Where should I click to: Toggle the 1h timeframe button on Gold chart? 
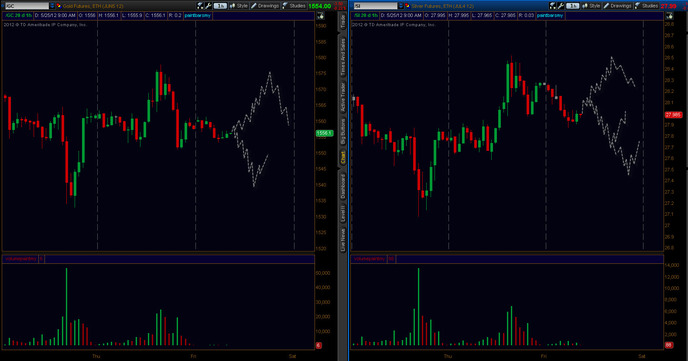(220, 6)
